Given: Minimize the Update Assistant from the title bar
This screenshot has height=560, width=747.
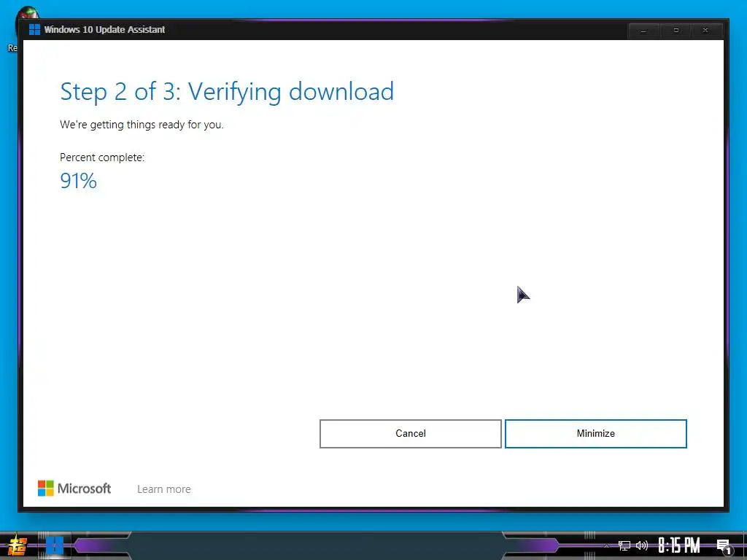Looking at the screenshot, I should (x=643, y=31).
